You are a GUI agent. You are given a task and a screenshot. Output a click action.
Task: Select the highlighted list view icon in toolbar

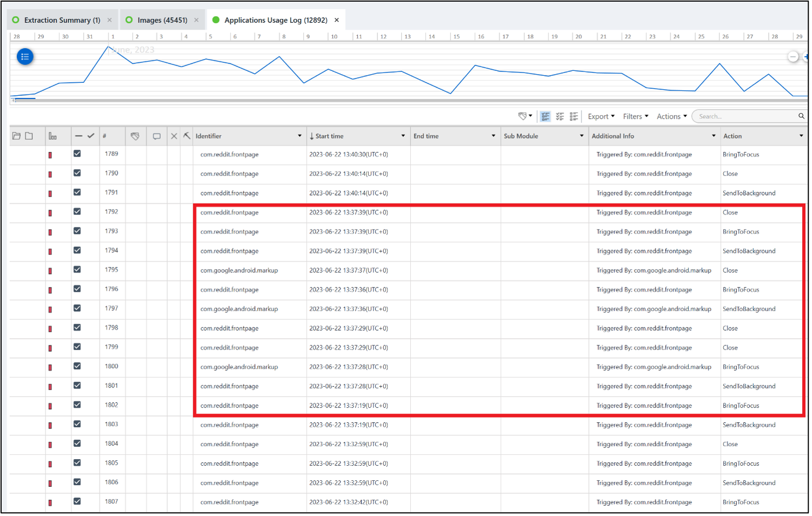(x=545, y=116)
